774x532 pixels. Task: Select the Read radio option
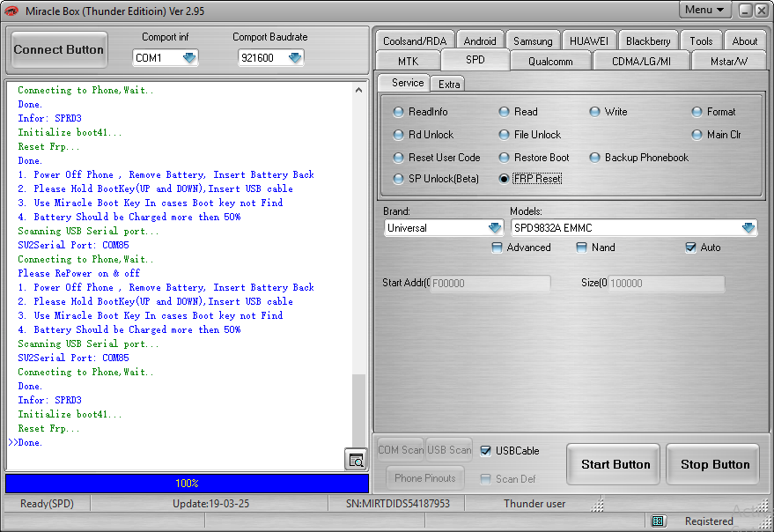coord(518,112)
